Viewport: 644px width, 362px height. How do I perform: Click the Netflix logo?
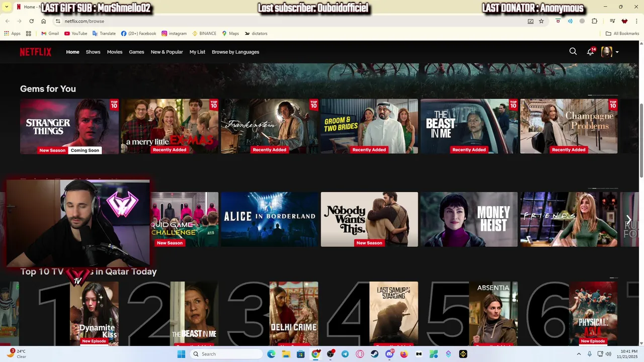(x=36, y=52)
